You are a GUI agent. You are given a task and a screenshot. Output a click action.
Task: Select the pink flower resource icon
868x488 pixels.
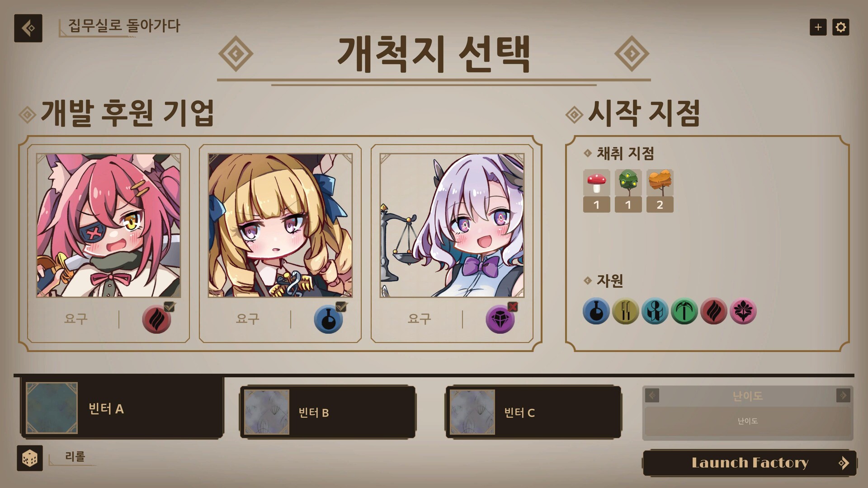tap(743, 311)
